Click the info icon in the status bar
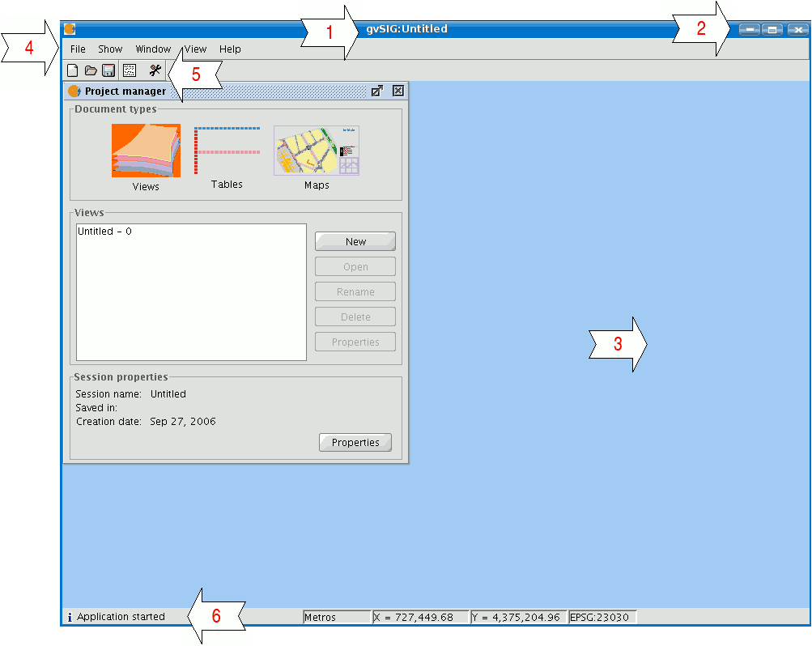This screenshot has width=812, height=646. click(70, 617)
